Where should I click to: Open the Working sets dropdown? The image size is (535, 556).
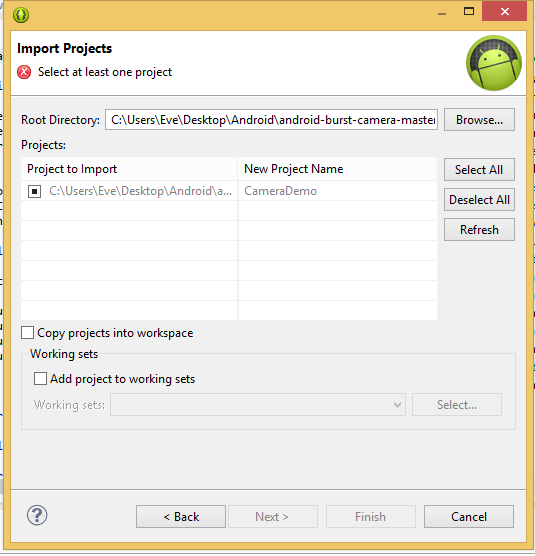pyautogui.click(x=258, y=405)
